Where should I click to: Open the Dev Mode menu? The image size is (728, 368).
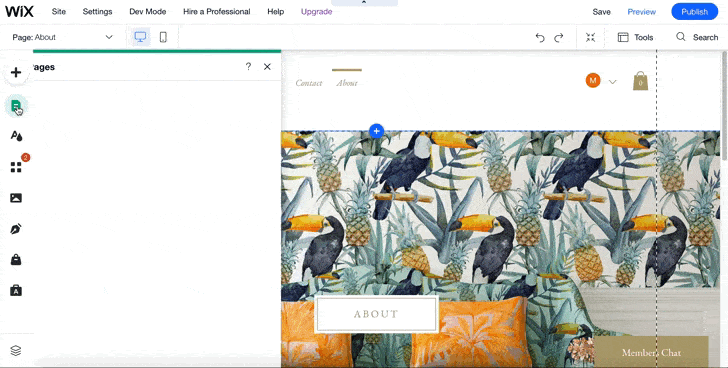pyautogui.click(x=148, y=12)
